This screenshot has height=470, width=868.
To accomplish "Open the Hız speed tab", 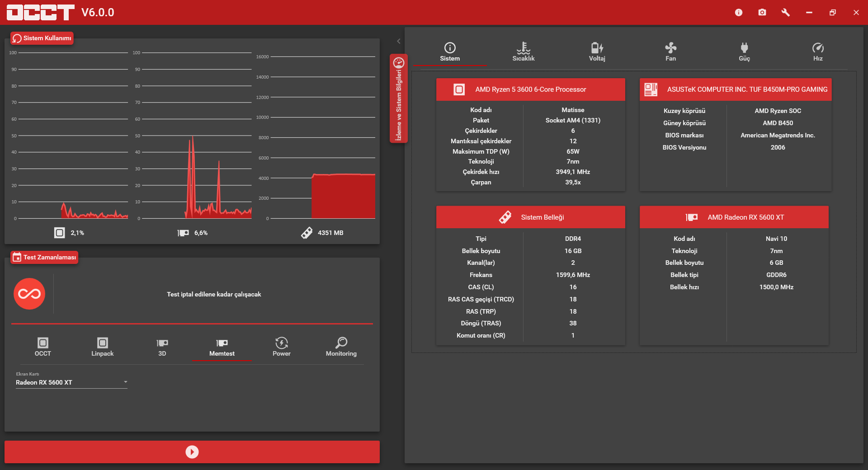I will point(818,52).
